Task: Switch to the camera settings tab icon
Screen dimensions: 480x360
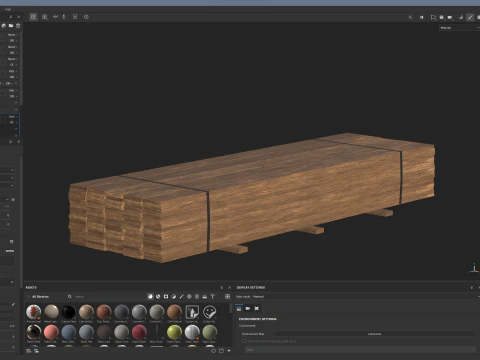Action: pyautogui.click(x=248, y=309)
